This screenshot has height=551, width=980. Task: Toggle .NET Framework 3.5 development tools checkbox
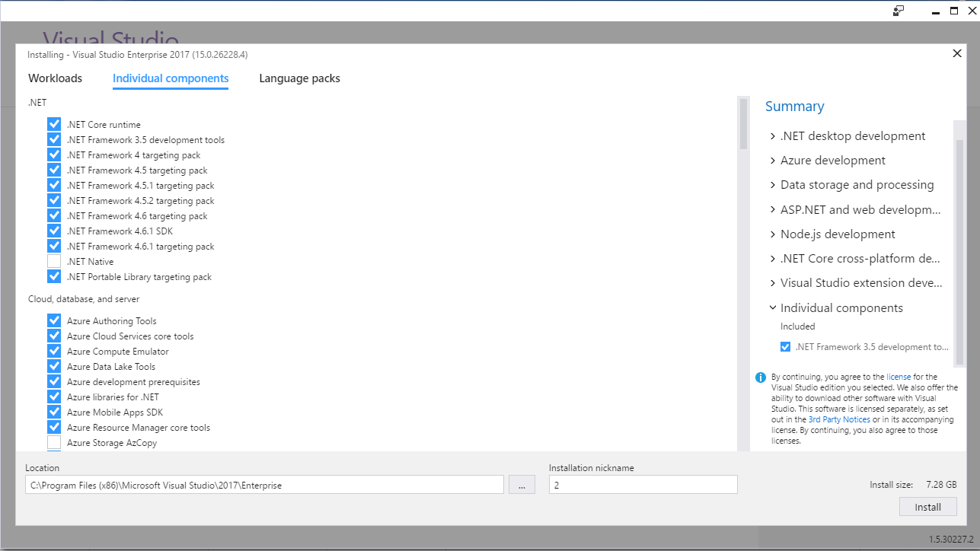tap(54, 139)
